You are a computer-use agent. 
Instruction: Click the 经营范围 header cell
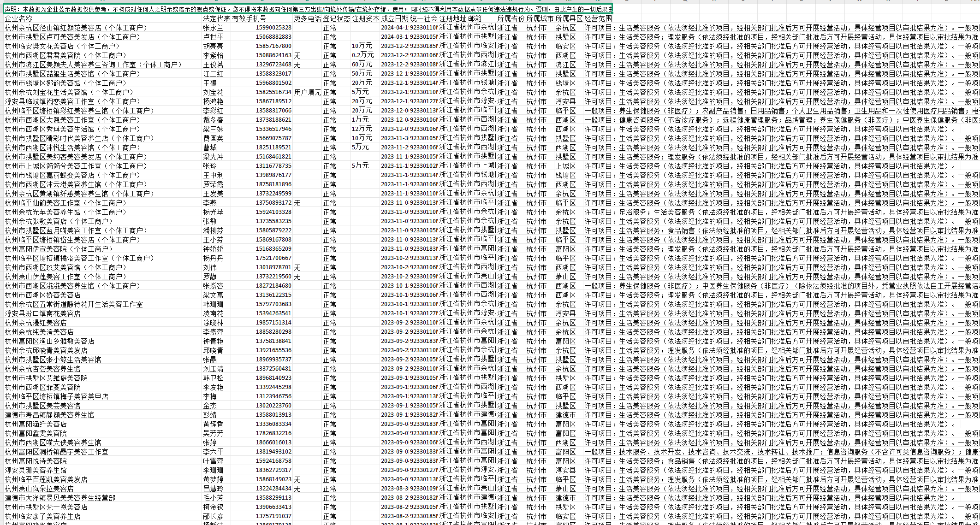pos(598,18)
